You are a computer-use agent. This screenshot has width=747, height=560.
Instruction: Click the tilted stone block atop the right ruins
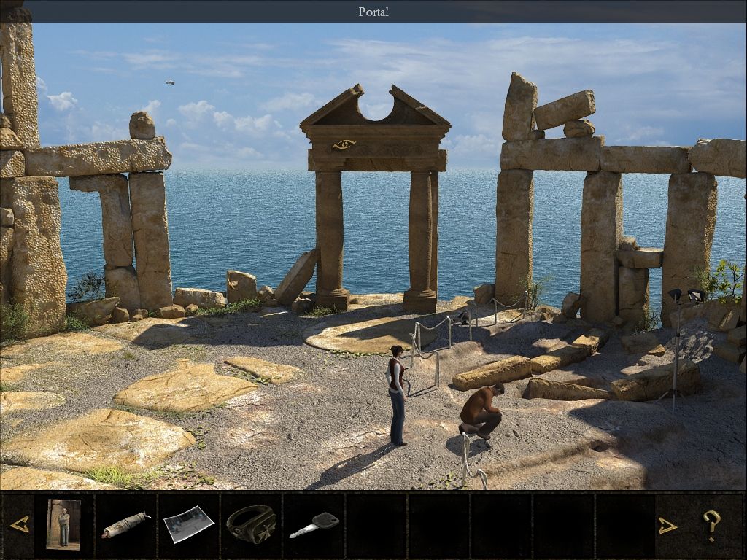click(x=564, y=109)
